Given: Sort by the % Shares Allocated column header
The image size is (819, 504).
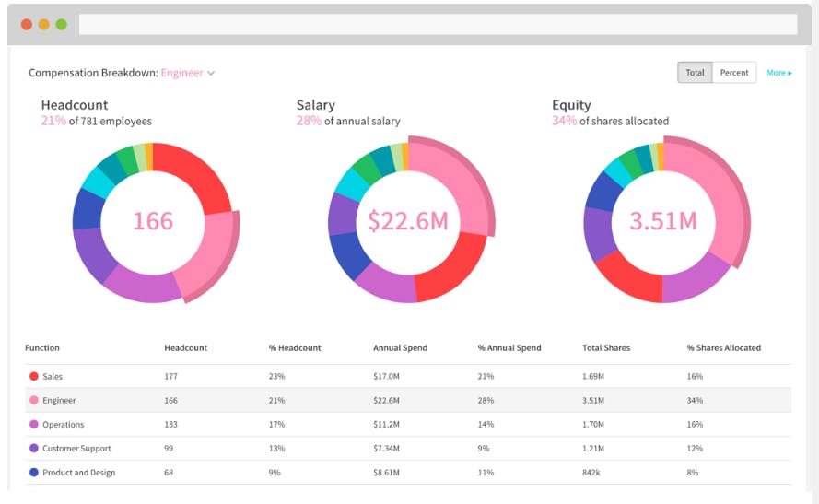Looking at the screenshot, I should 723,348.
